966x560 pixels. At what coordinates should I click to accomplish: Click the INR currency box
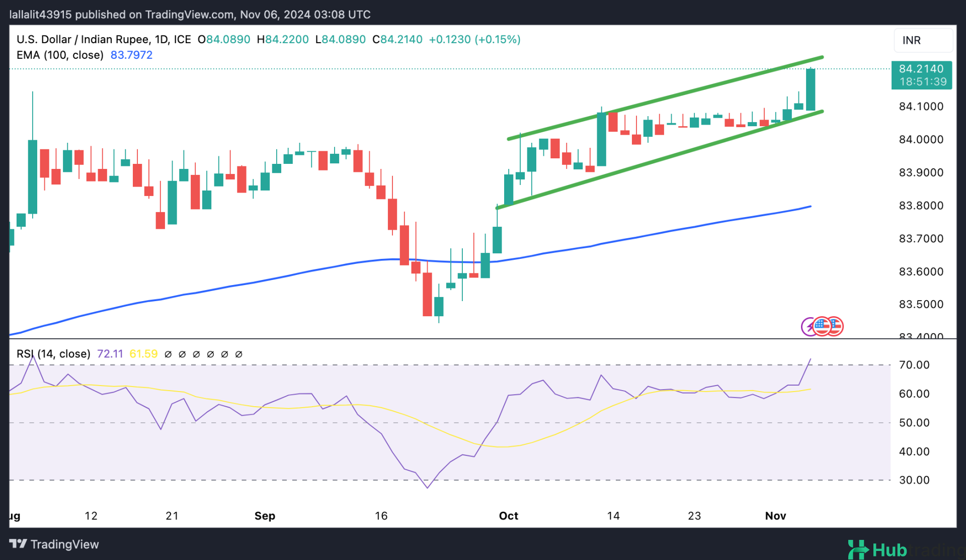tap(923, 40)
